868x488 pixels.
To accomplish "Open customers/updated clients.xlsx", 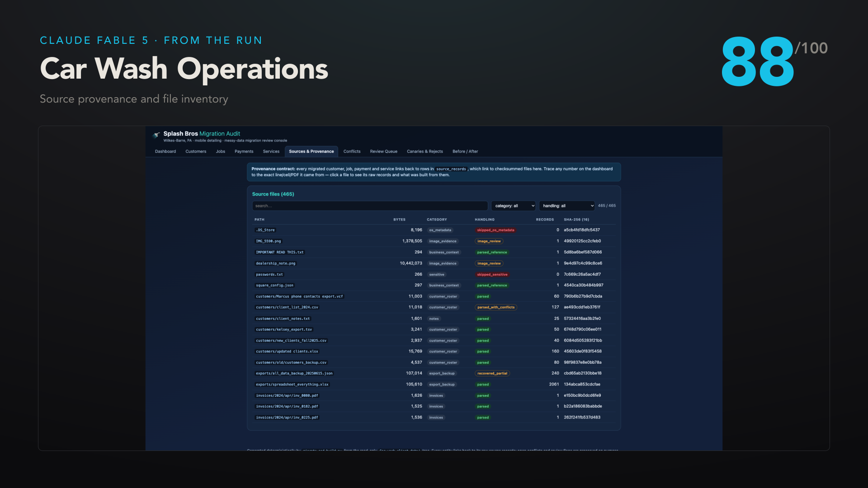I will coord(287,352).
